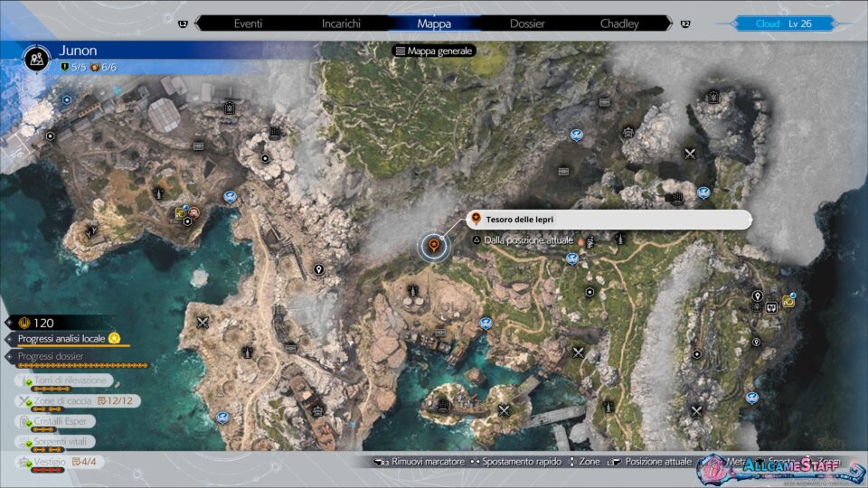The height and width of the screenshot is (488, 868).
Task: Open the Incarichi tab
Action: tap(341, 23)
